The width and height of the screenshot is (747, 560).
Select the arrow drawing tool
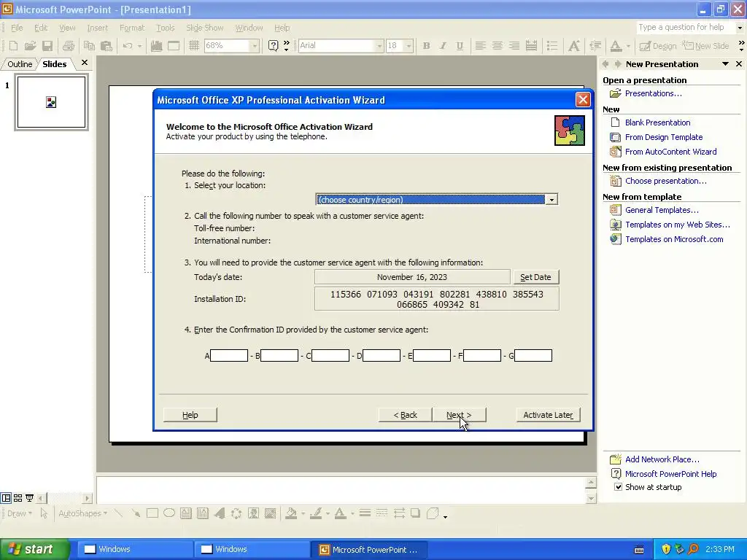point(136,513)
